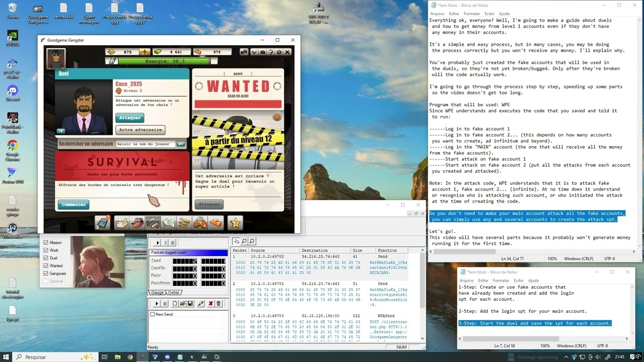Switch to the Detail tab in WPE
This screenshot has height=362, width=644.
coord(174,293)
